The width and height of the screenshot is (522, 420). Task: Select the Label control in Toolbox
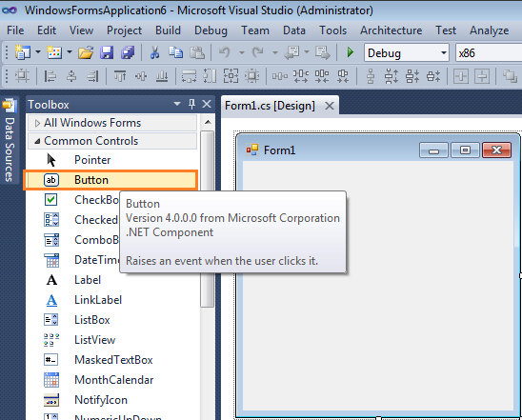[112, 280]
